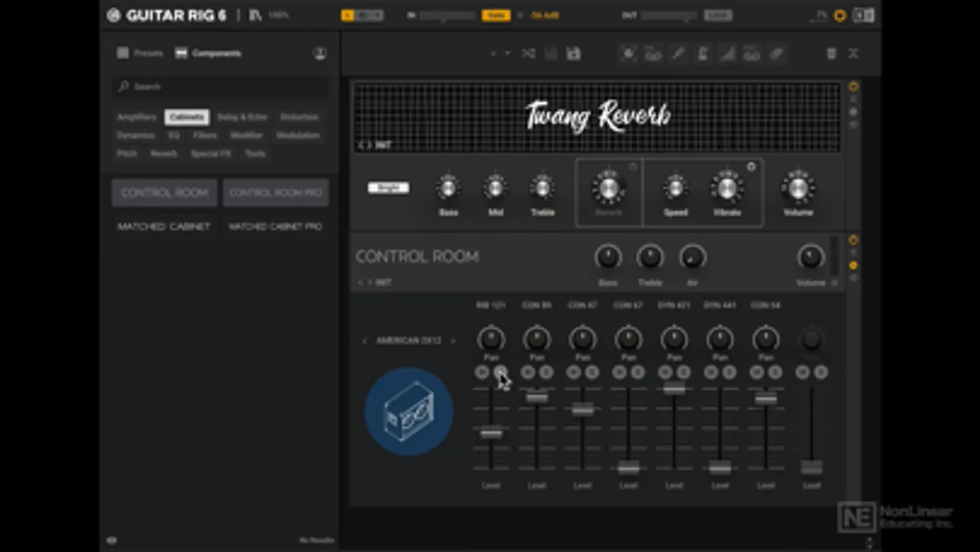The width and height of the screenshot is (980, 552).
Task: Toggle the Gate button in the header
Action: 496,15
